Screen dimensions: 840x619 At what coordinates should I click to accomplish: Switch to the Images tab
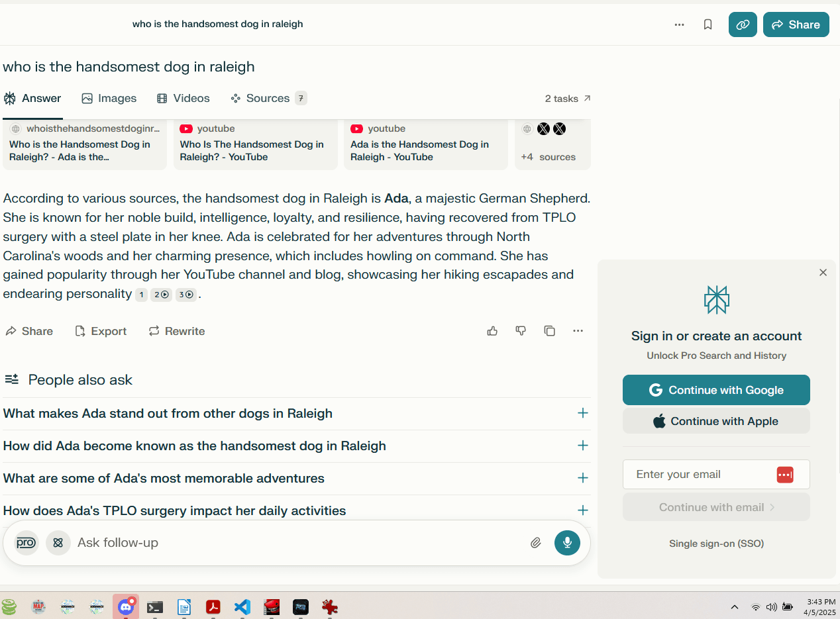109,98
